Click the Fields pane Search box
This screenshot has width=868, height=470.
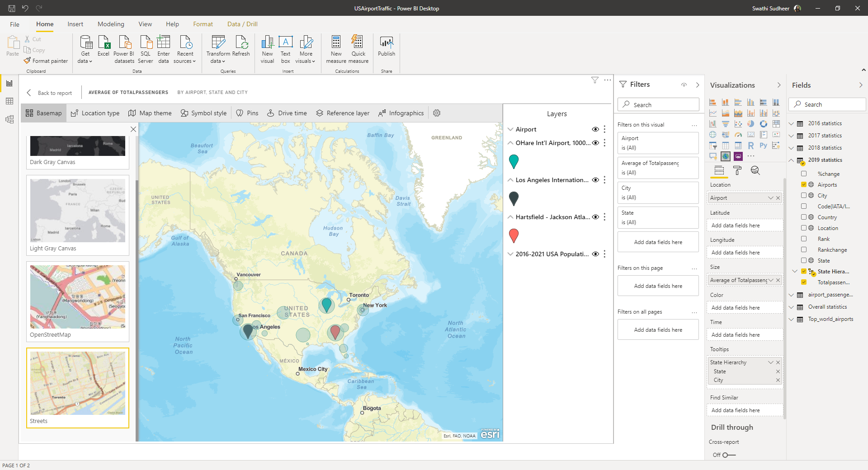(x=827, y=104)
